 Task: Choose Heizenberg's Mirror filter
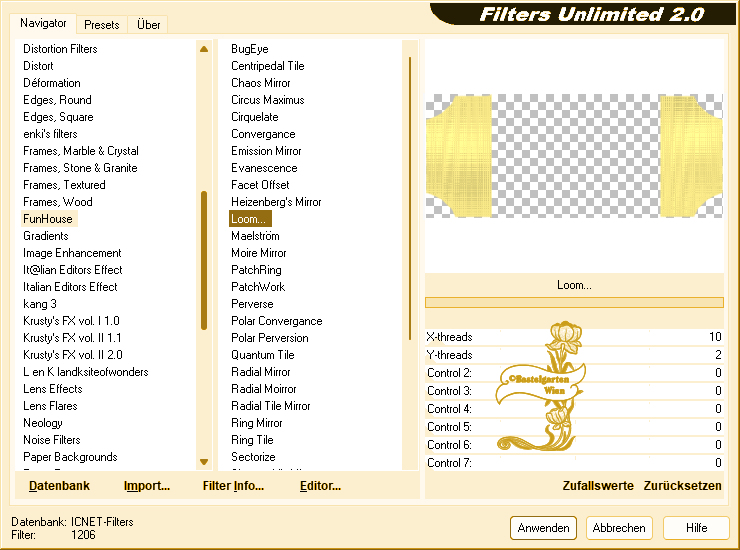tap(276, 202)
